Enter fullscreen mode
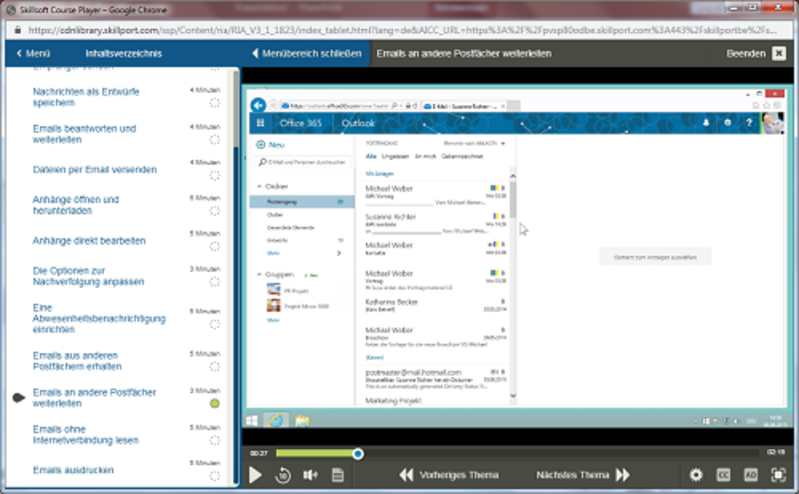 [x=778, y=475]
